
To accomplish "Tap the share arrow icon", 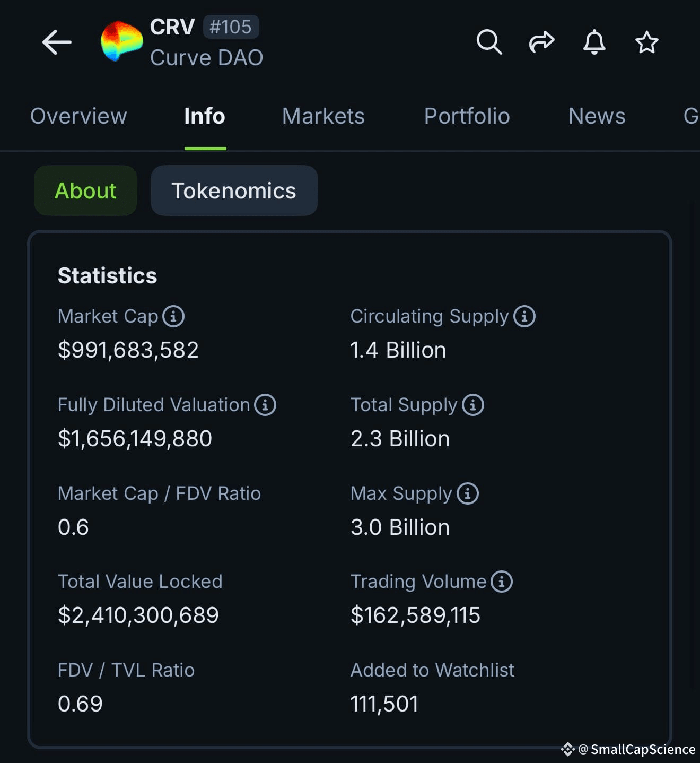I will click(x=541, y=42).
